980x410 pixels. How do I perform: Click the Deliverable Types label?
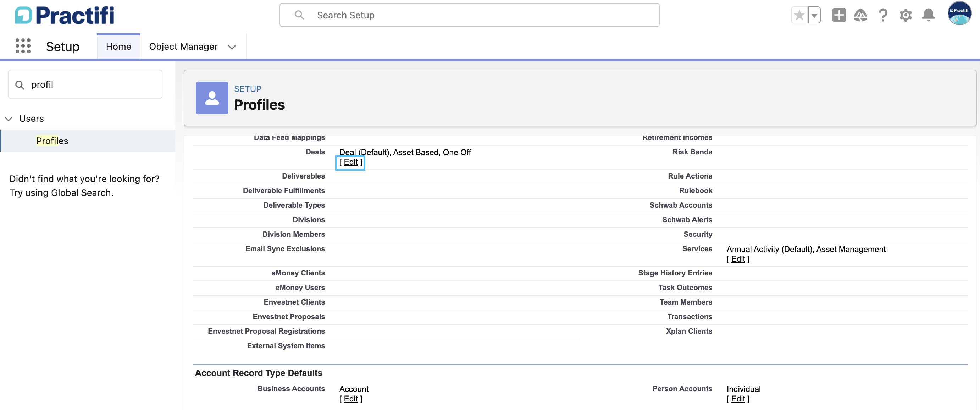294,205
